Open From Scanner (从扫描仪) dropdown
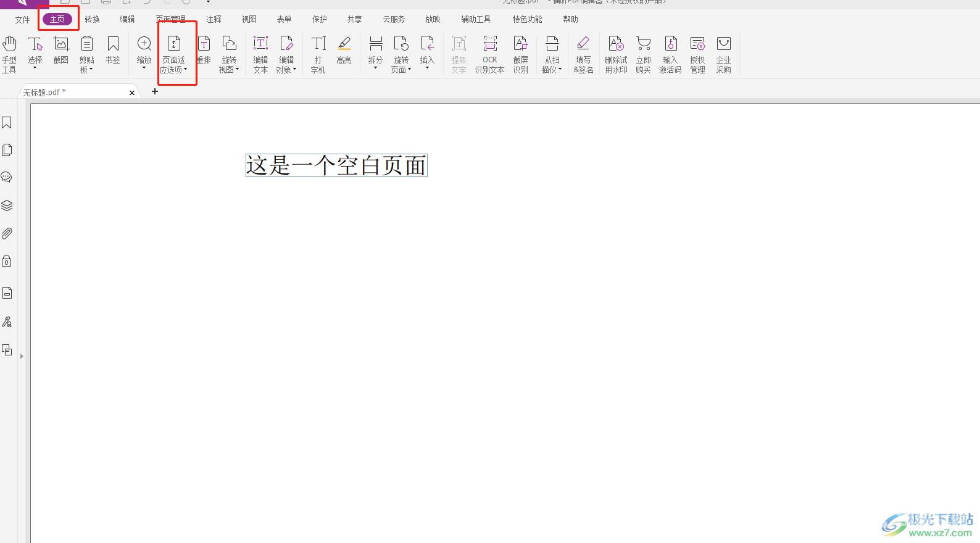This screenshot has width=980, height=543. click(552, 54)
